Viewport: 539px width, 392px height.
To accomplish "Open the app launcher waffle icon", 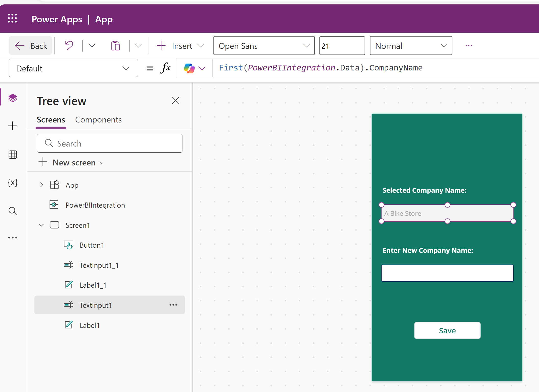I will click(x=13, y=19).
